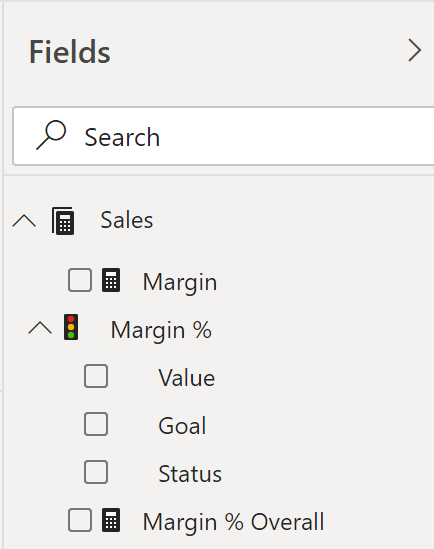
Task: Tick the Goal field checkbox
Action: pos(96,424)
